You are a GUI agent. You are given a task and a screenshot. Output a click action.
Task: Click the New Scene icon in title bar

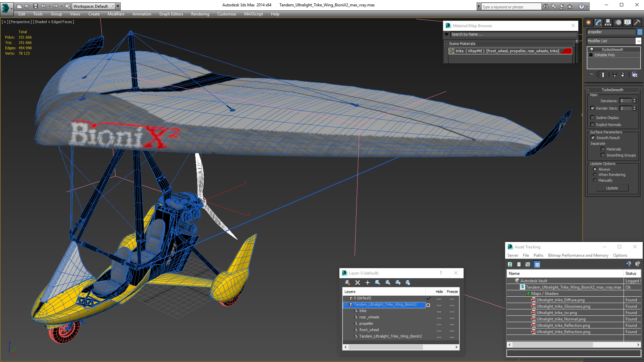click(x=19, y=6)
